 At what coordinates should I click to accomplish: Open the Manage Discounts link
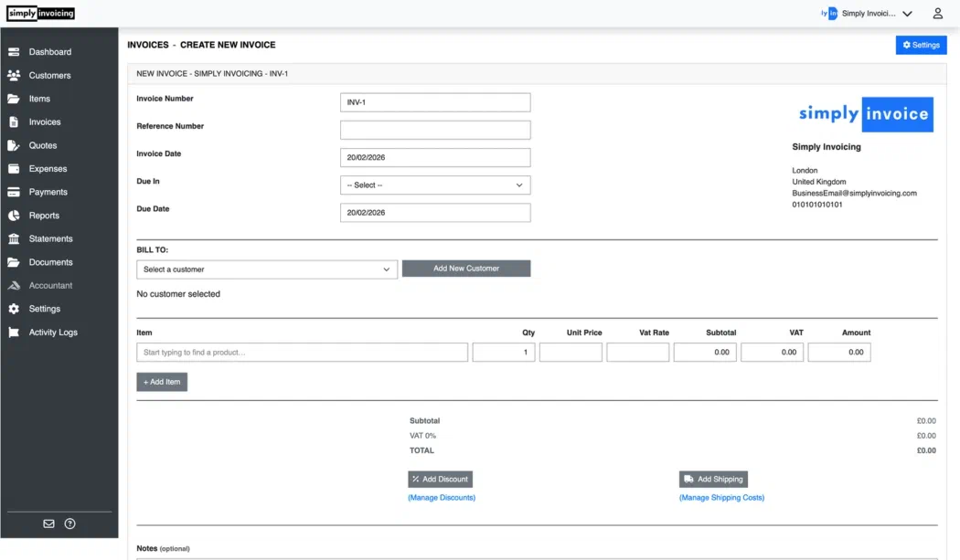(442, 497)
